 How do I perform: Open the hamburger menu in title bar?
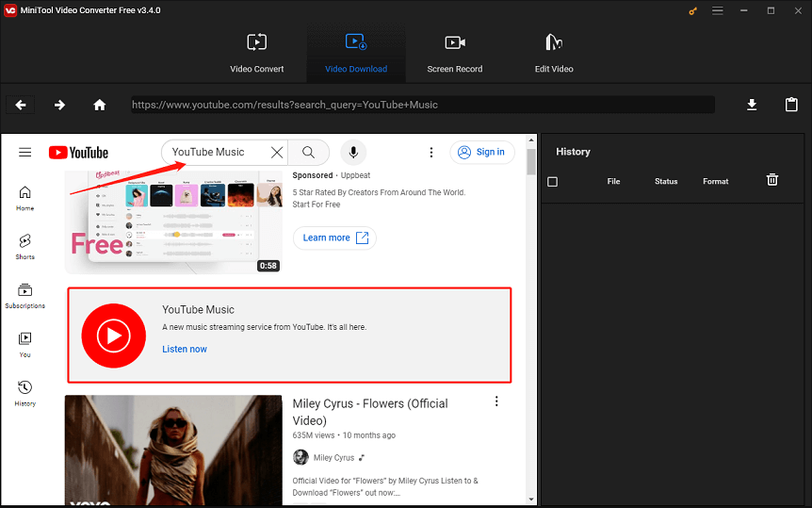[x=717, y=10]
